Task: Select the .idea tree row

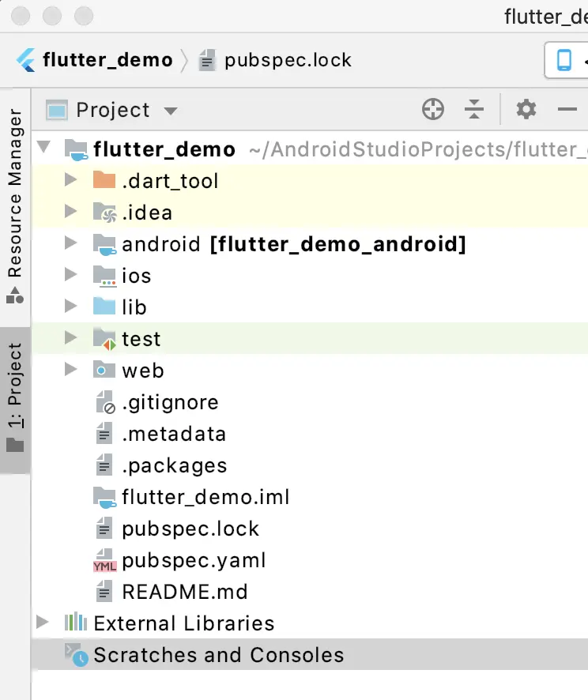Action: point(310,212)
